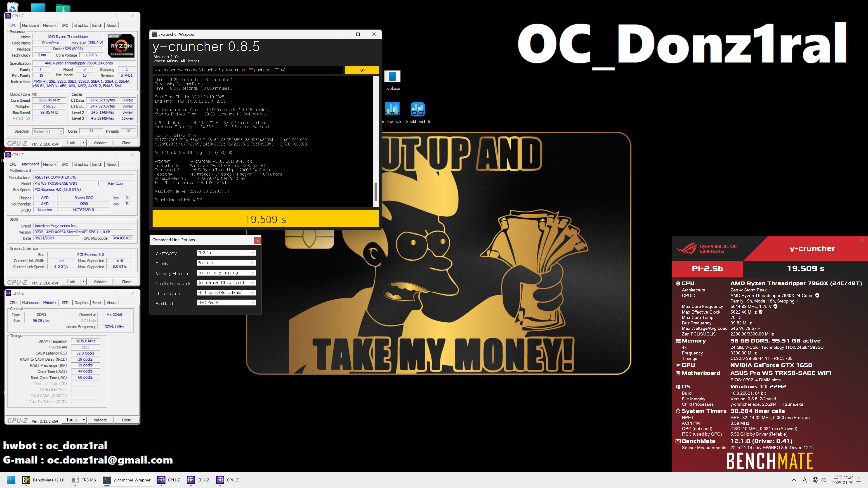
Task: Open notification bell in taskbar
Action: 859,480
